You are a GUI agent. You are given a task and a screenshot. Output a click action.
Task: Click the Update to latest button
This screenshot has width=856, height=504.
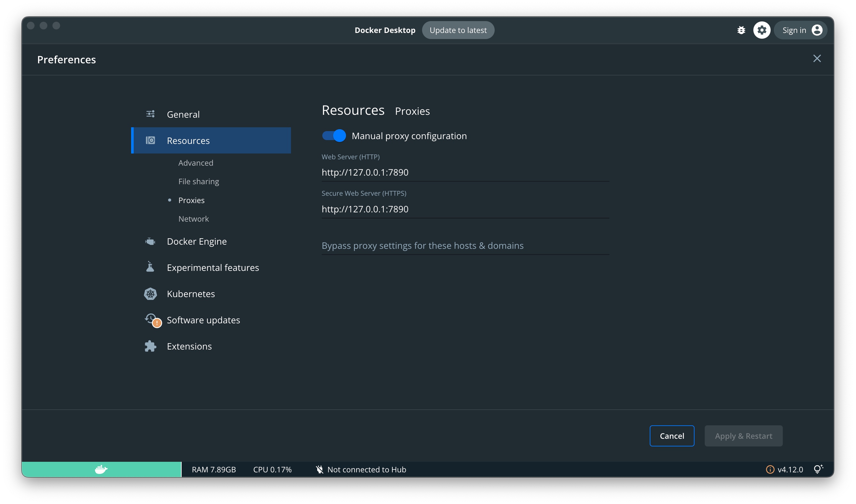coord(458,30)
